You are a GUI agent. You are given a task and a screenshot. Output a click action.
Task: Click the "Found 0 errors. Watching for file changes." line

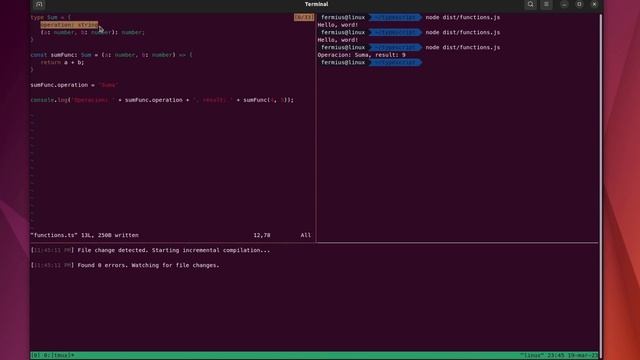point(148,265)
